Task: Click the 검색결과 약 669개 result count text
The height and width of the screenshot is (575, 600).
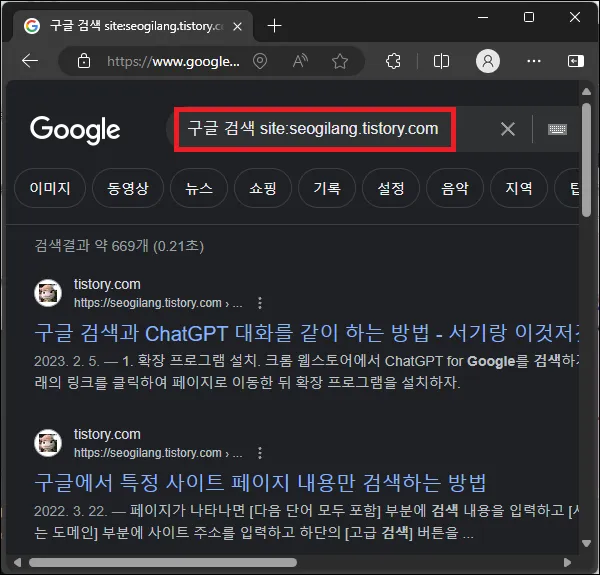Action: click(119, 246)
